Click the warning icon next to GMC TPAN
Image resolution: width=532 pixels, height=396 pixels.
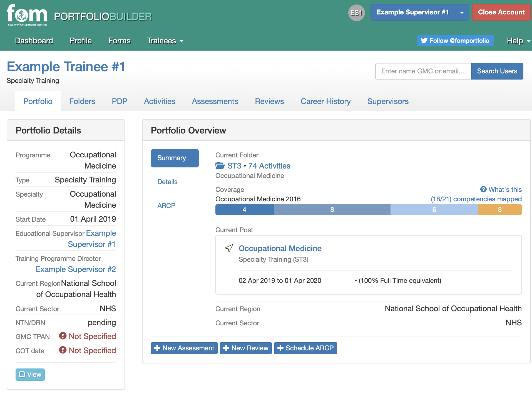point(63,336)
